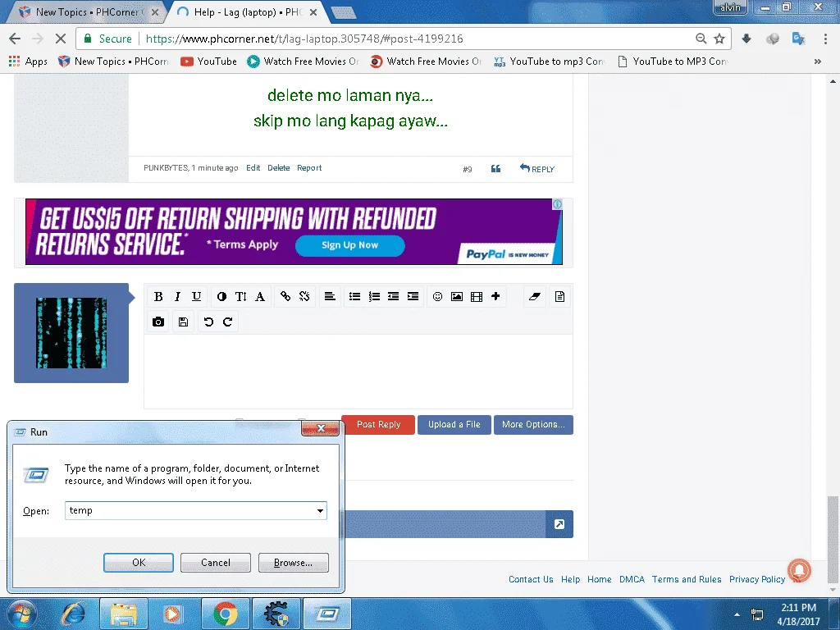Click the camera icon in editor toolbar
Viewport: 840px width, 630px height.
point(158,322)
